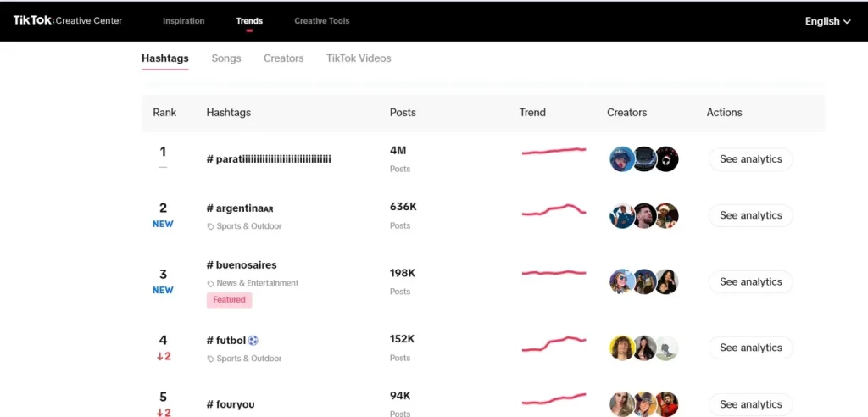Click the second creator avatar for futbol
This screenshot has width=868, height=417.
tap(644, 347)
